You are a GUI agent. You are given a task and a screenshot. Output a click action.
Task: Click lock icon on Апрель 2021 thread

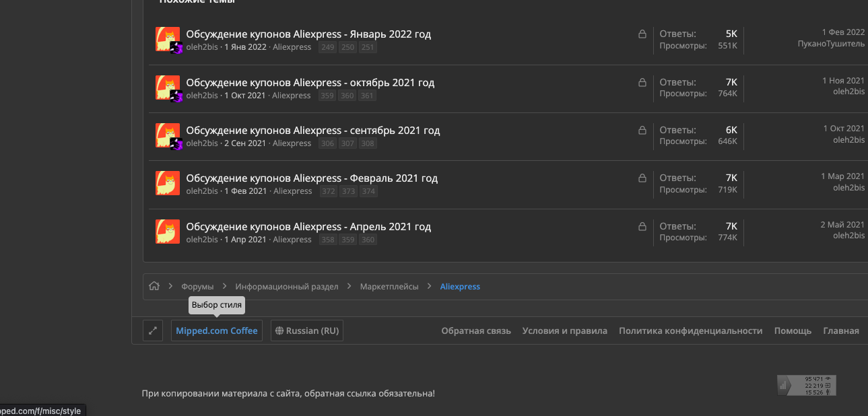click(642, 226)
